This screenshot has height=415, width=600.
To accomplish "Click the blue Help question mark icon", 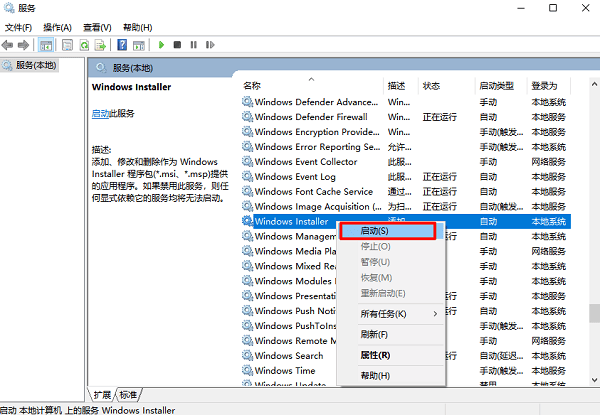I will pos(122,45).
